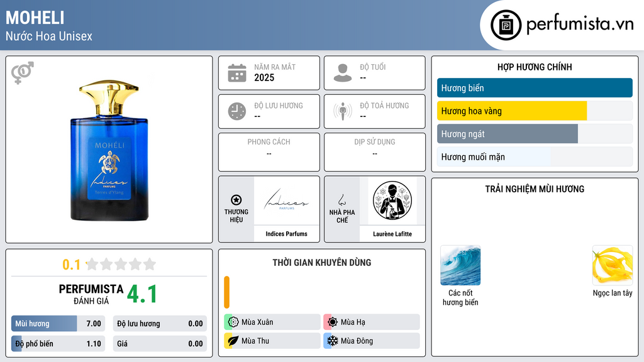Click the Thời gian khuyên dùng heading

click(322, 262)
